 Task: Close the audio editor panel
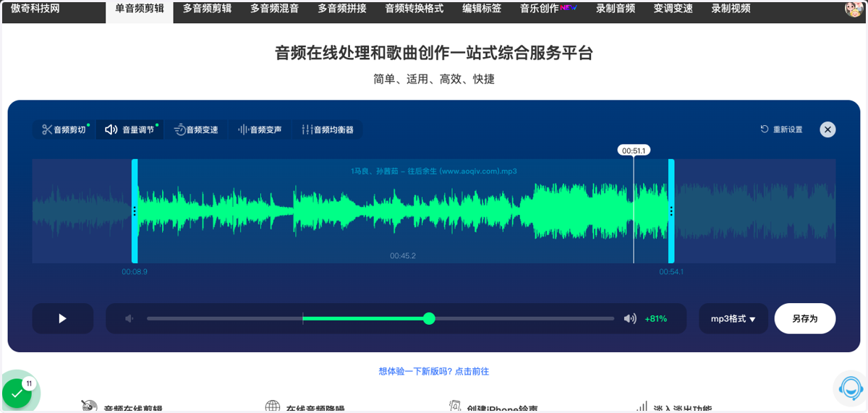click(x=827, y=129)
